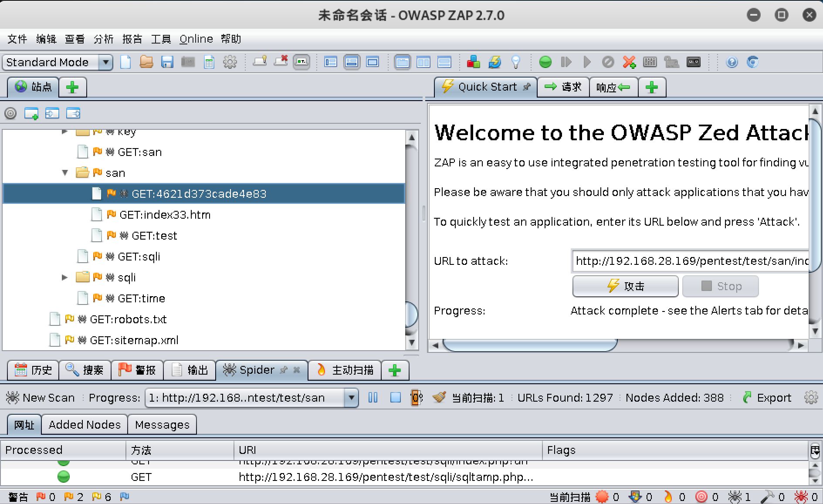
Task: Toggle the full layout button
Action: pyautogui.click(x=373, y=62)
